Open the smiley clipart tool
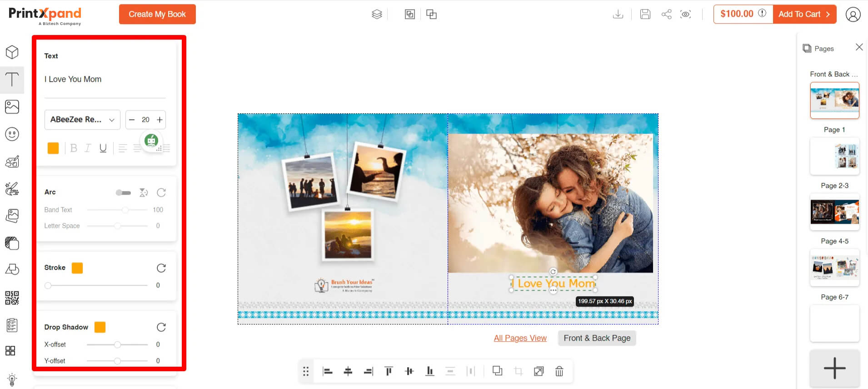868x389 pixels. 12,134
